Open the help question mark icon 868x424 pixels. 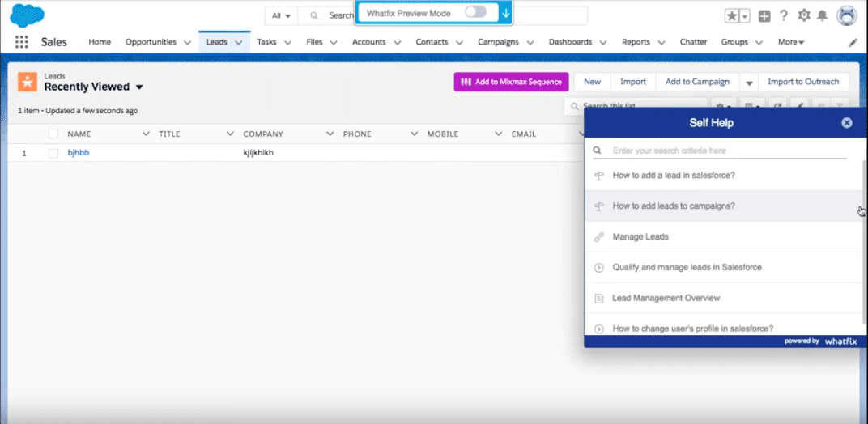[784, 15]
